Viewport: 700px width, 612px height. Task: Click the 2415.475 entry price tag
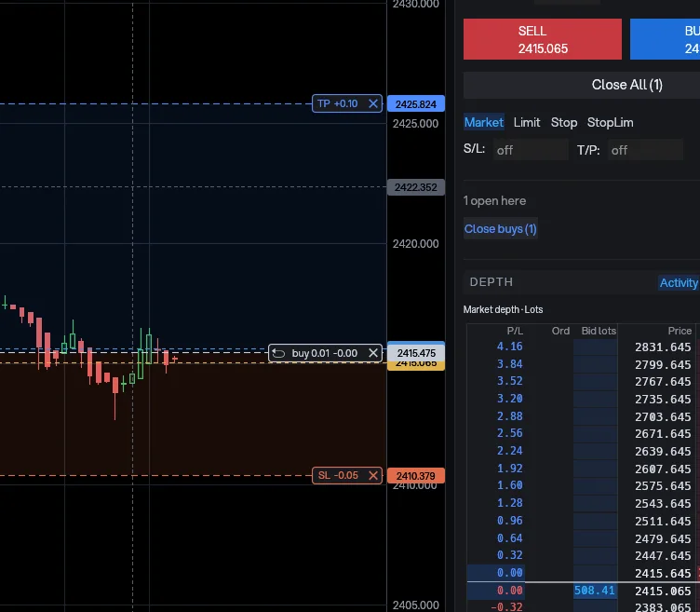tap(416, 353)
